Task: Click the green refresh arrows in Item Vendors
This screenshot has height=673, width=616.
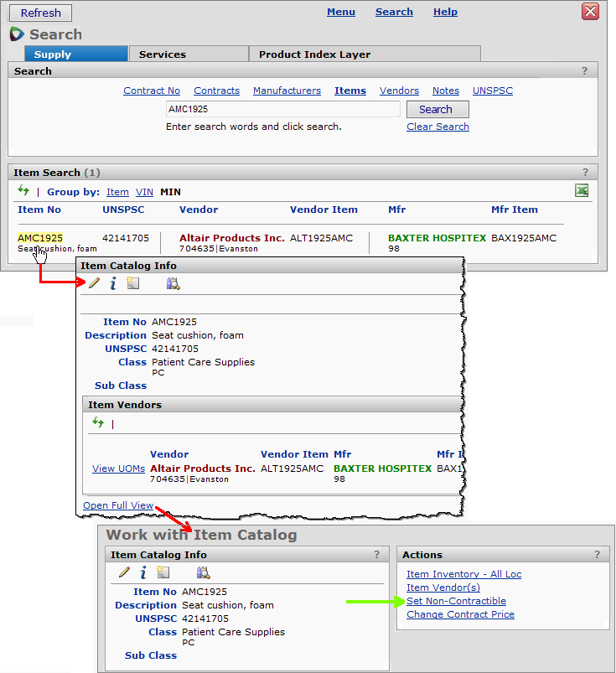Action: coord(98,423)
